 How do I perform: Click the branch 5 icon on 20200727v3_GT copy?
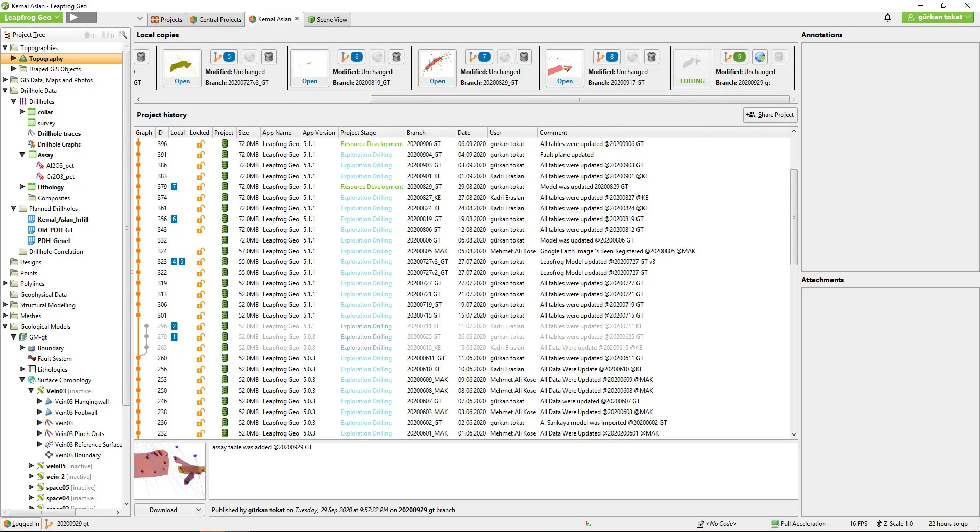[224, 57]
